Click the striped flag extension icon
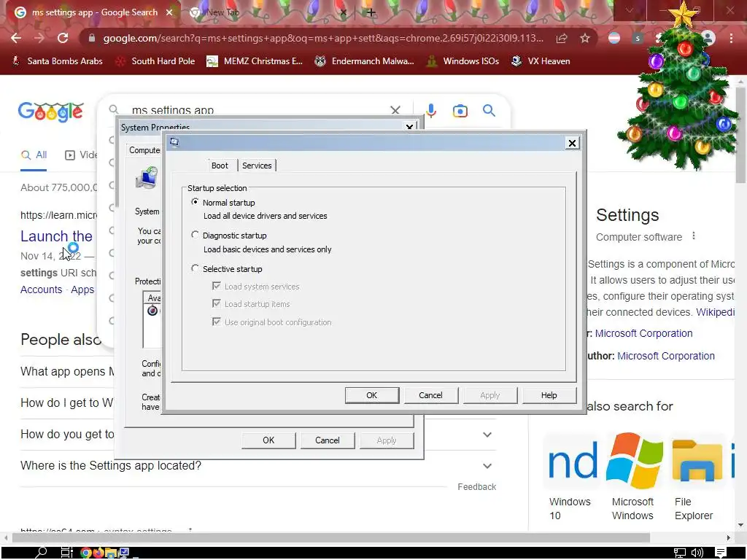The height and width of the screenshot is (560, 747). point(614,38)
